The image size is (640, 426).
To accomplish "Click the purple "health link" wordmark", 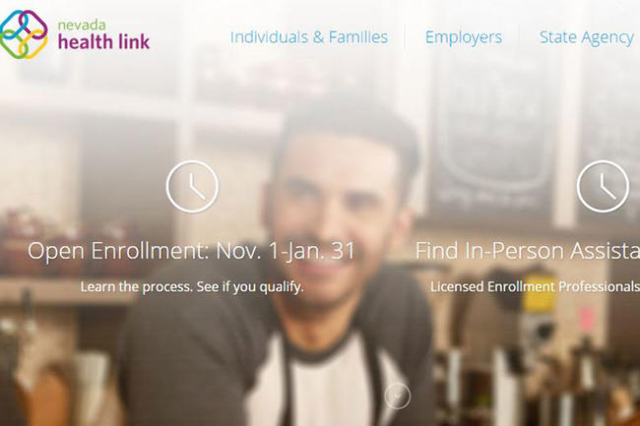I will 104,42.
